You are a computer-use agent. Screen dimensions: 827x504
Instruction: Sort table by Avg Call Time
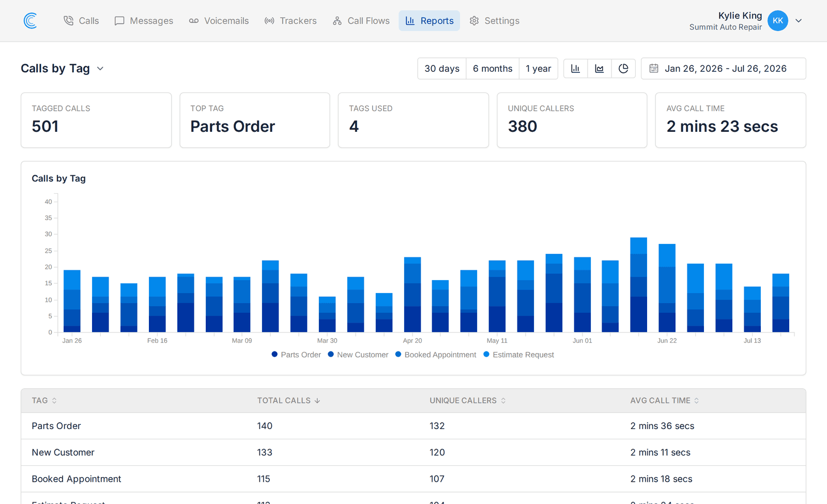(x=665, y=401)
